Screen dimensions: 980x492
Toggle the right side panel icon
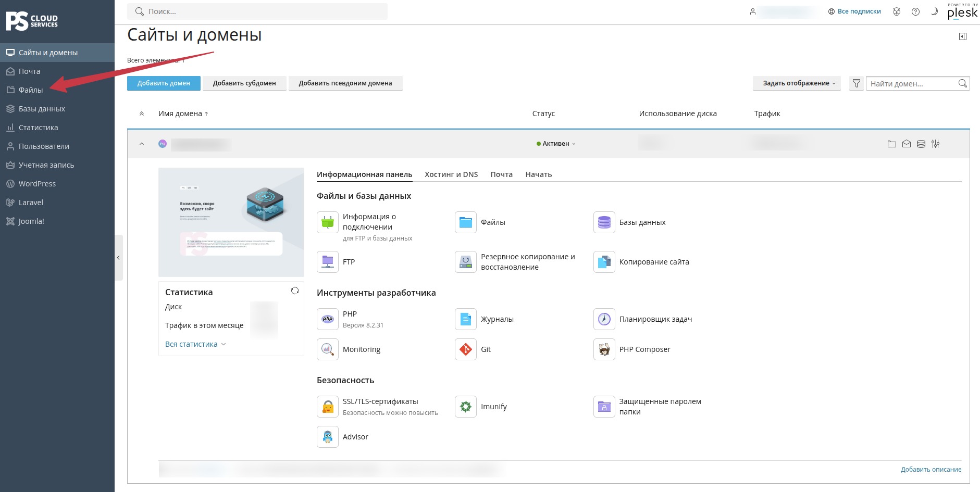coord(963,36)
